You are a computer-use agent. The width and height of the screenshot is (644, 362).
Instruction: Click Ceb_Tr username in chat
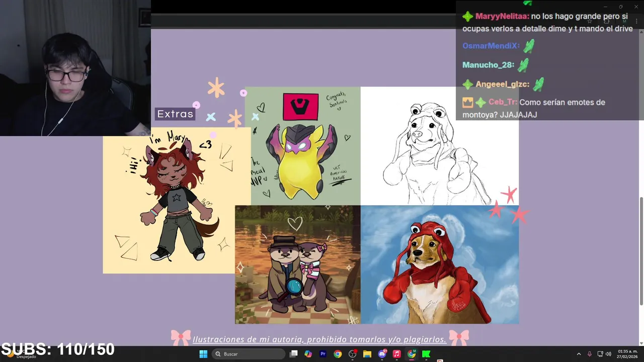502,102
